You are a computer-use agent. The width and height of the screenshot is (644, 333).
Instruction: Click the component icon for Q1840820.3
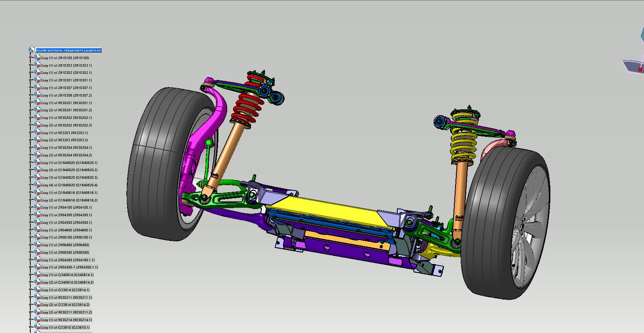point(37,177)
